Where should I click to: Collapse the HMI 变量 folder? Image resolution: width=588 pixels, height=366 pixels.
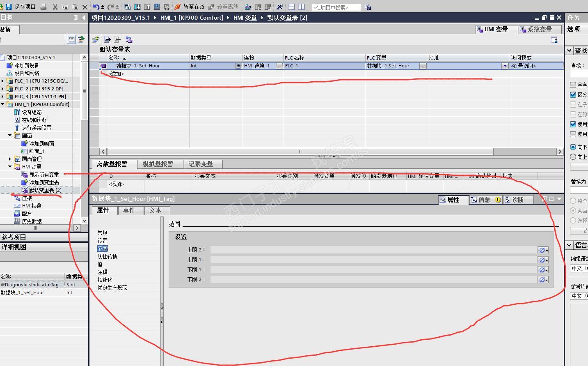coord(10,167)
